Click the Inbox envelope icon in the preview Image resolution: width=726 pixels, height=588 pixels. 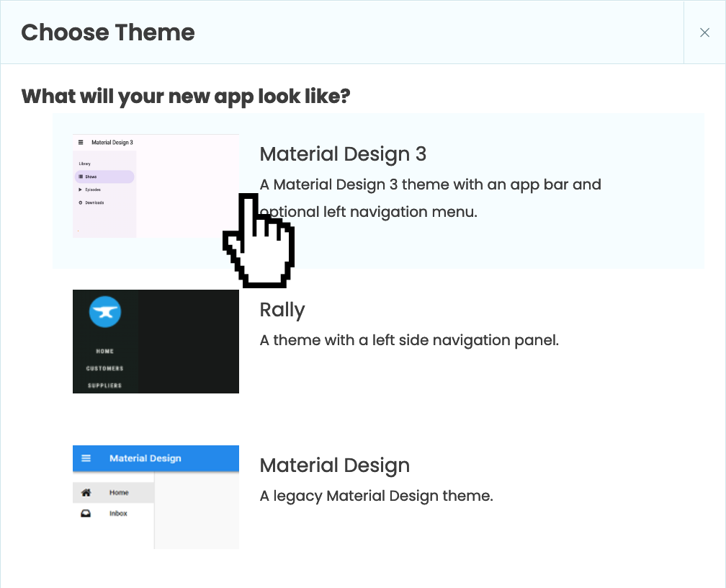coord(86,513)
